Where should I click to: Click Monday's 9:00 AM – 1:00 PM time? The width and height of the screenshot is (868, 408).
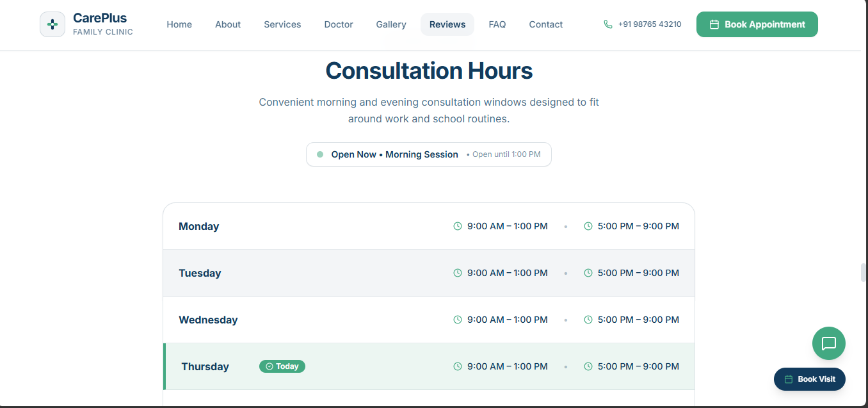(x=508, y=226)
